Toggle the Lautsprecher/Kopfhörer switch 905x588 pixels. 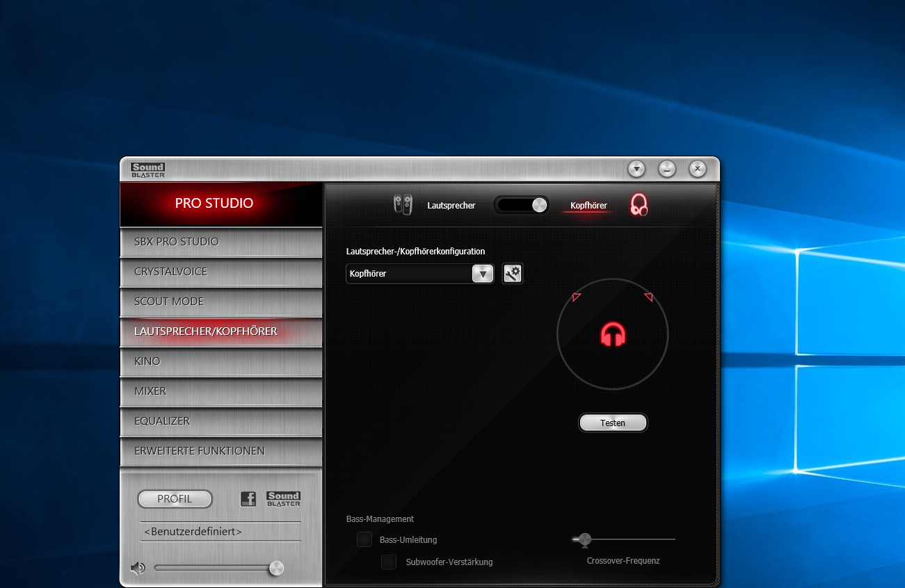click(x=521, y=205)
